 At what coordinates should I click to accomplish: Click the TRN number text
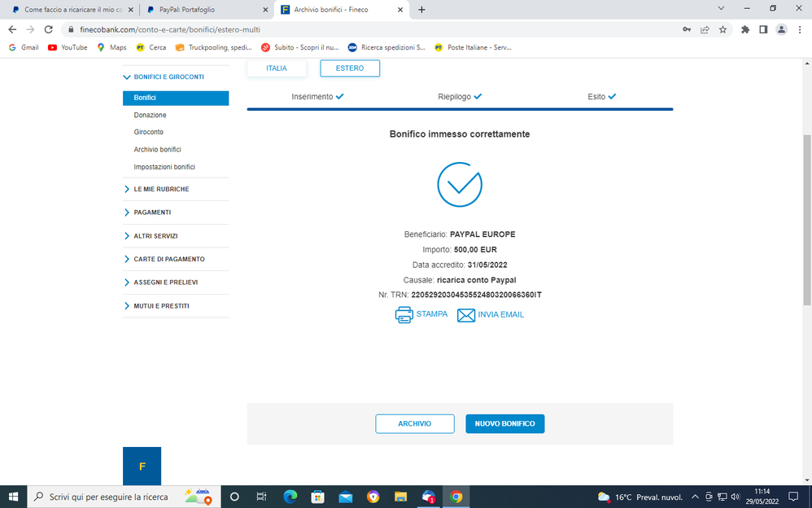coord(476,295)
